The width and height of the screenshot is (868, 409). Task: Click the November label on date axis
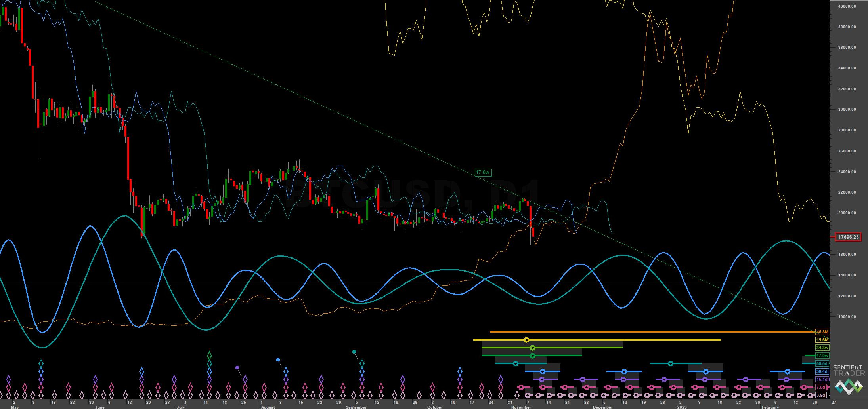pyautogui.click(x=521, y=407)
